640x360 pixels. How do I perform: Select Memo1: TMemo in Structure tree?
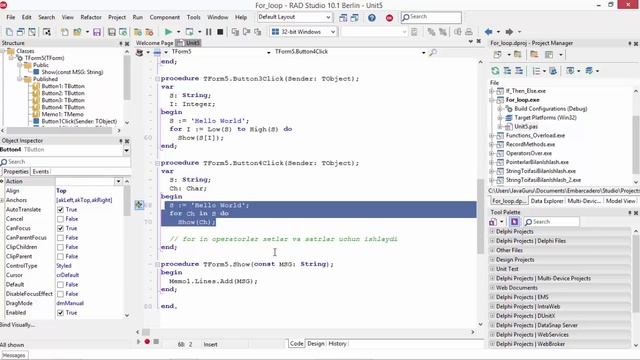pyautogui.click(x=62, y=114)
